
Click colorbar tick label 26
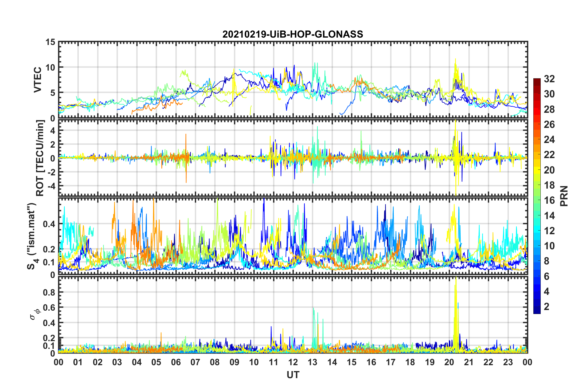[x=549, y=125]
